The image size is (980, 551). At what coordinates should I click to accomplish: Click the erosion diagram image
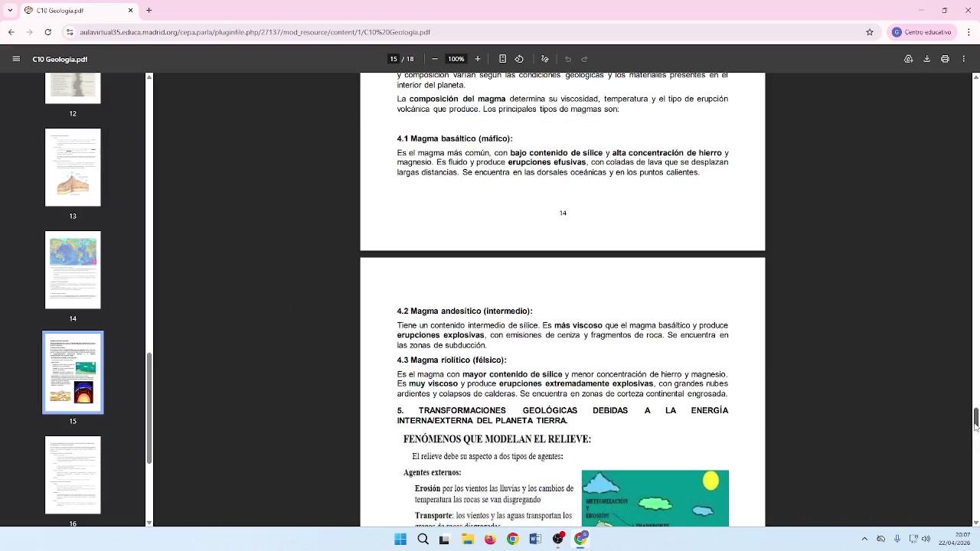(x=655, y=498)
